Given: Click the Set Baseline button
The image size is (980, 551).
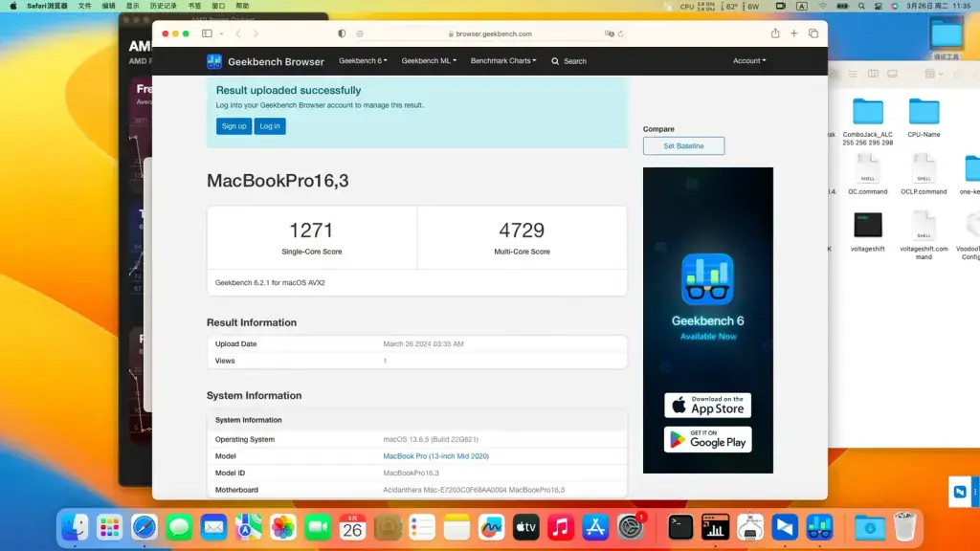Looking at the screenshot, I should [x=683, y=145].
